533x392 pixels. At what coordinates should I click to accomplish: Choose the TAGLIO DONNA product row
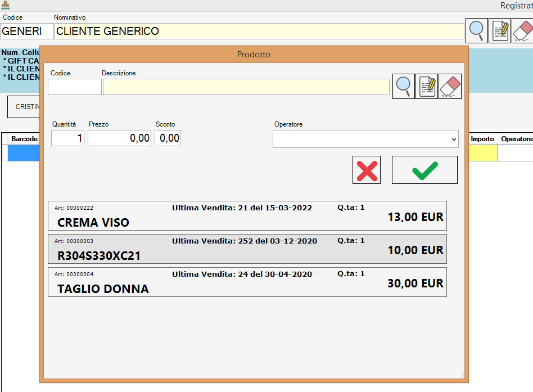click(247, 282)
